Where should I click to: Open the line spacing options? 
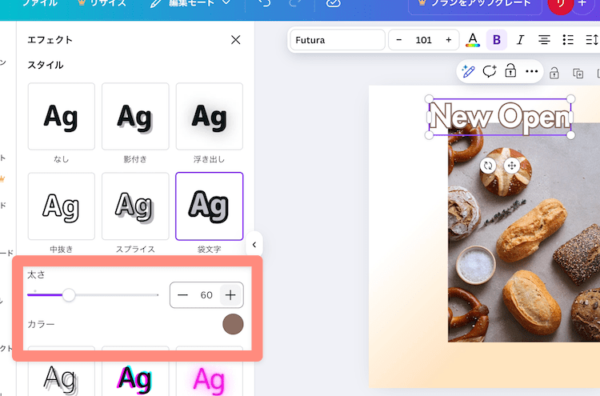[592, 40]
